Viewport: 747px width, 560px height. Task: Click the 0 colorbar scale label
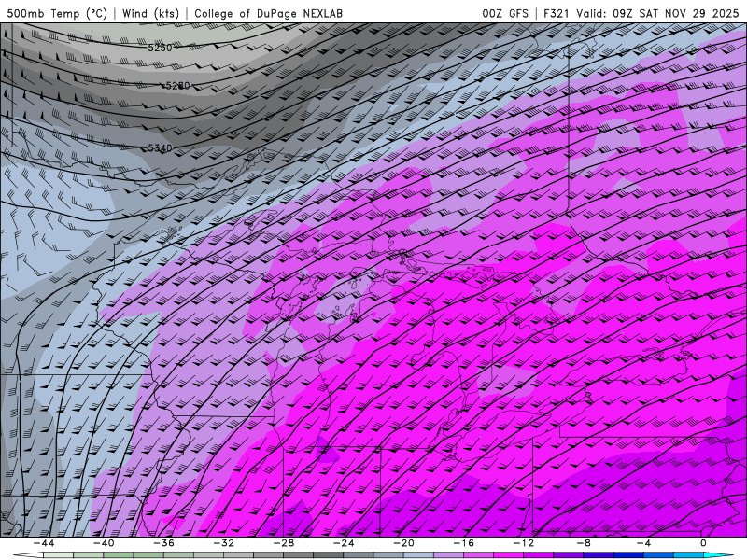pos(704,543)
